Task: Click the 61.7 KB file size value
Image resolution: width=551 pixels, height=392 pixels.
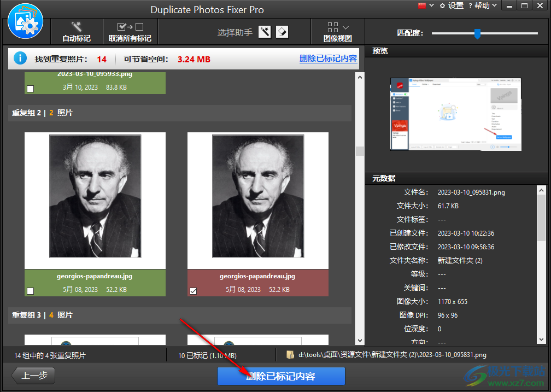Action: point(448,206)
